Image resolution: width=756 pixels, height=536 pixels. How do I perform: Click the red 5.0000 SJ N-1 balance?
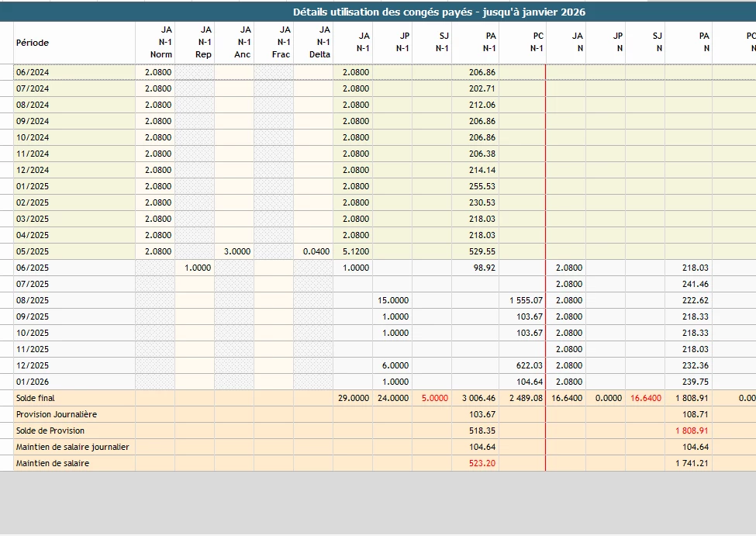[x=434, y=398]
